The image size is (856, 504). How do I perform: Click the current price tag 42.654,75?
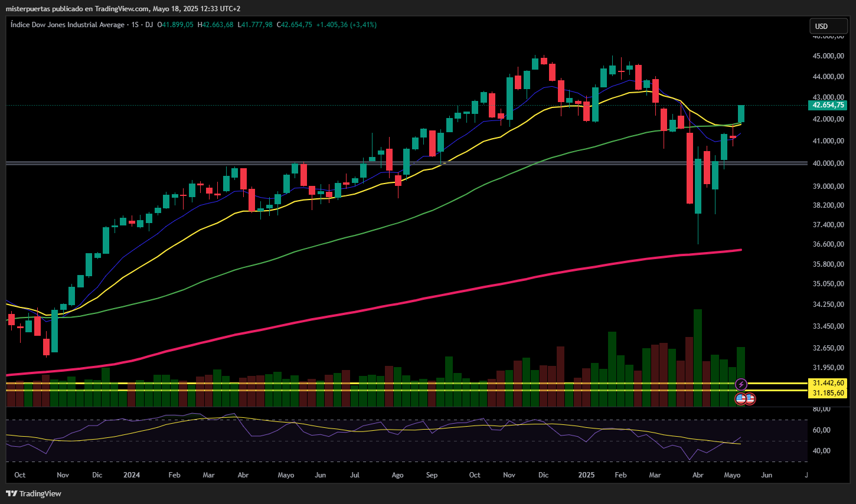point(827,105)
